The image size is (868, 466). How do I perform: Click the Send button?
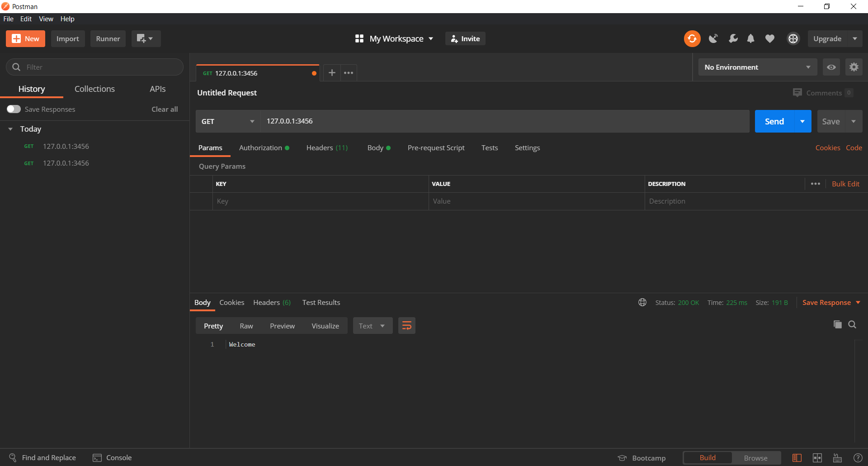pos(774,121)
